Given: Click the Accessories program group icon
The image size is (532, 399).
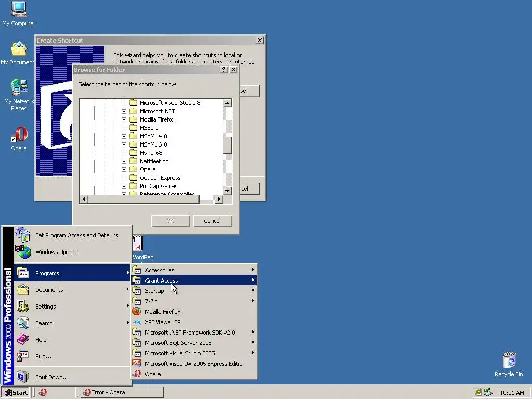Looking at the screenshot, I should (x=137, y=270).
